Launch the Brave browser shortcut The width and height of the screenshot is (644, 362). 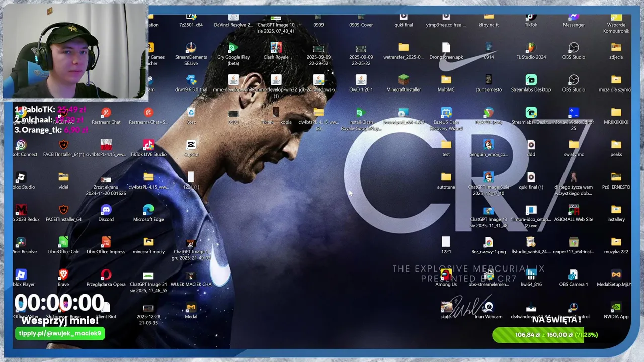click(63, 278)
